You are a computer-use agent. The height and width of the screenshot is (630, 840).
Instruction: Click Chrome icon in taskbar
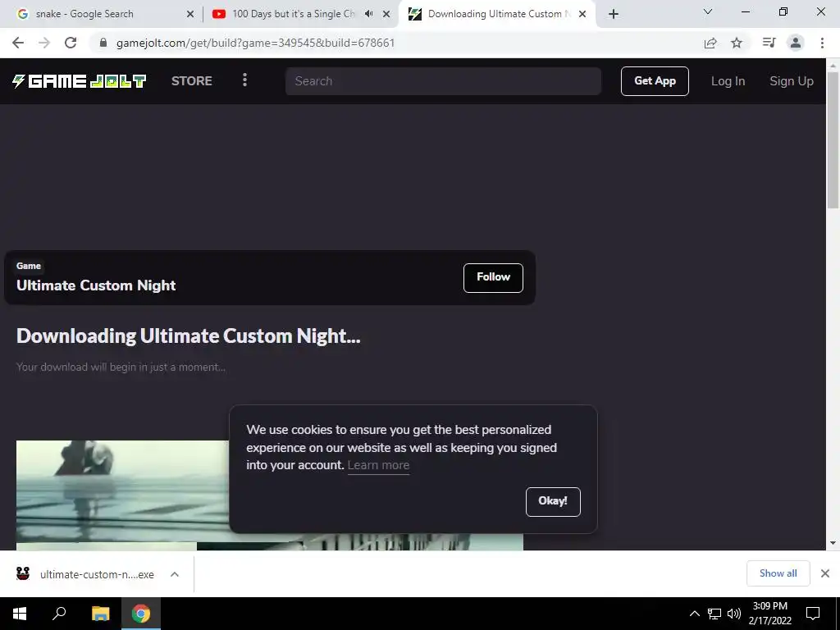coord(141,614)
